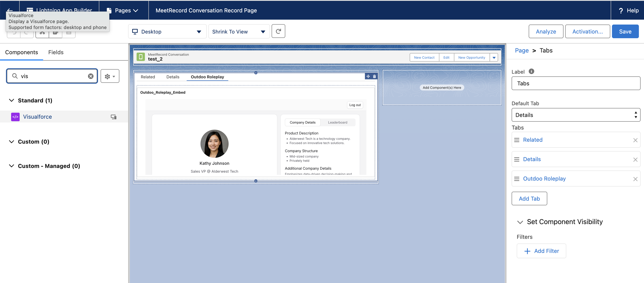Click the Help link in the header
Image resolution: width=644 pixels, height=283 pixels.
pos(632,10)
